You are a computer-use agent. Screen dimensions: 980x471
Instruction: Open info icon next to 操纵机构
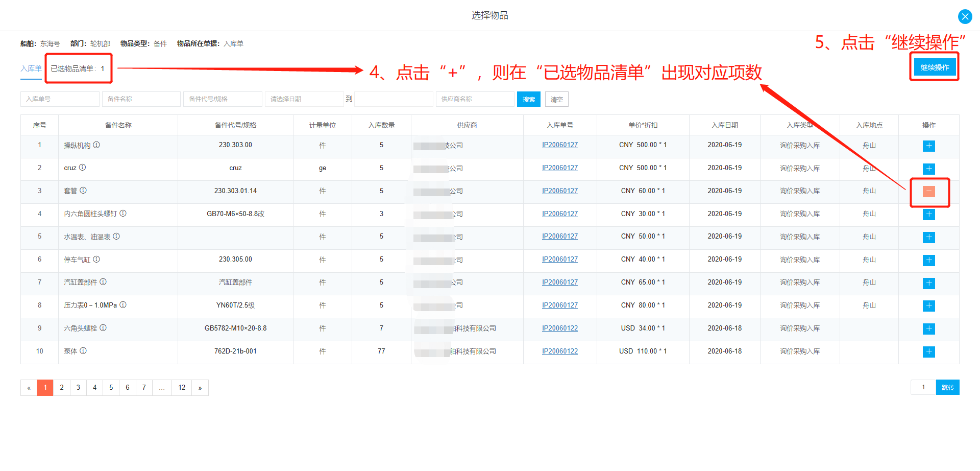96,145
